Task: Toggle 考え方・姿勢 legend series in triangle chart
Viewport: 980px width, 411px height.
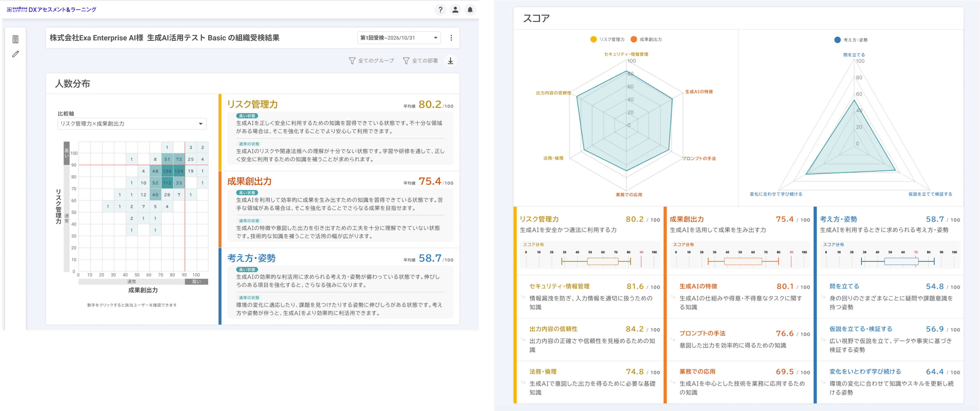Action: (851, 39)
